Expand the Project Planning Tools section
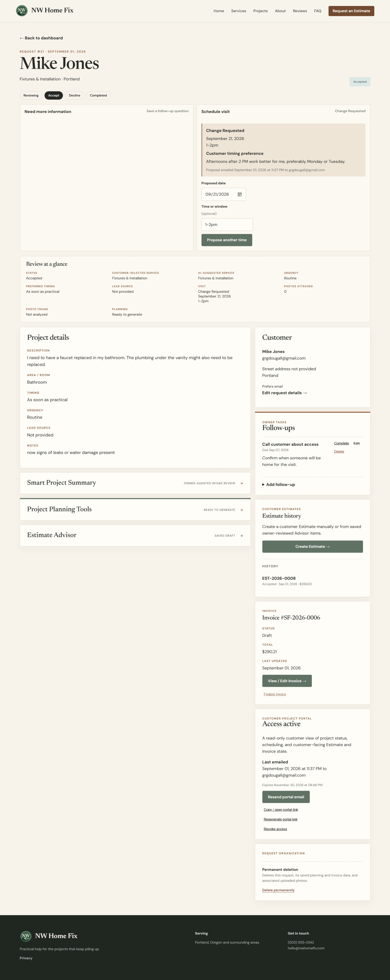 coord(135,509)
